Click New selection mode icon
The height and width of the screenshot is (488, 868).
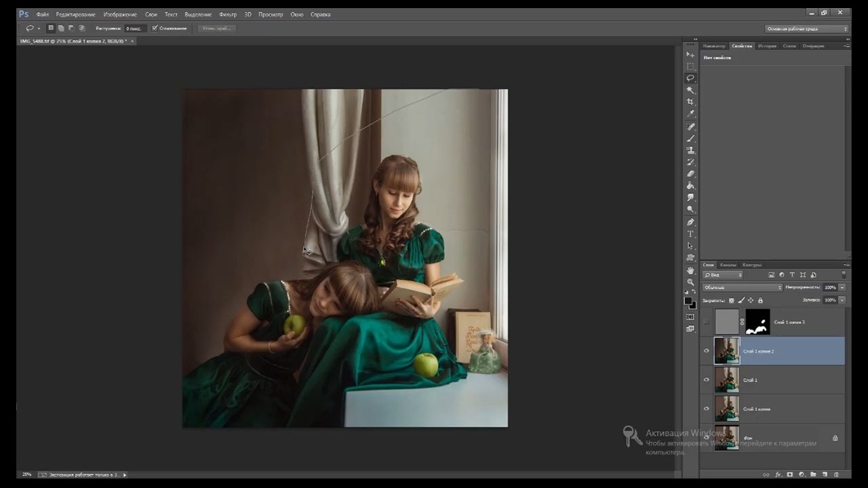[51, 28]
